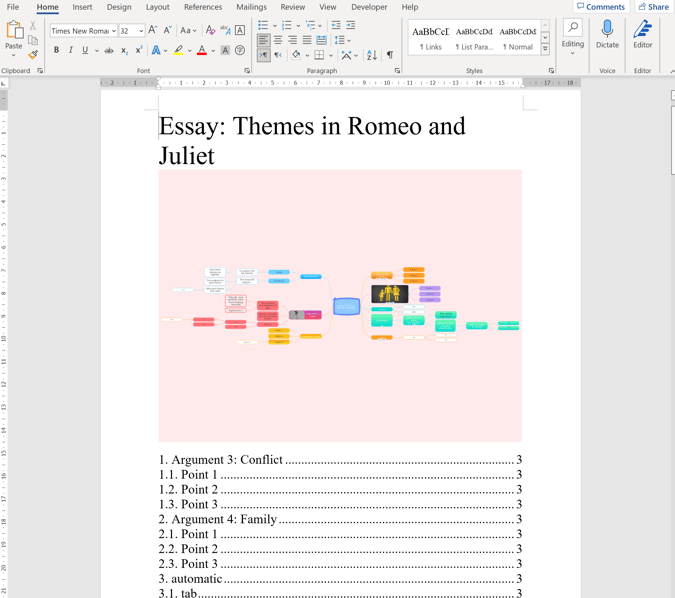Open the font color dropdown arrow
Screen dimensions: 675x598
213,51
